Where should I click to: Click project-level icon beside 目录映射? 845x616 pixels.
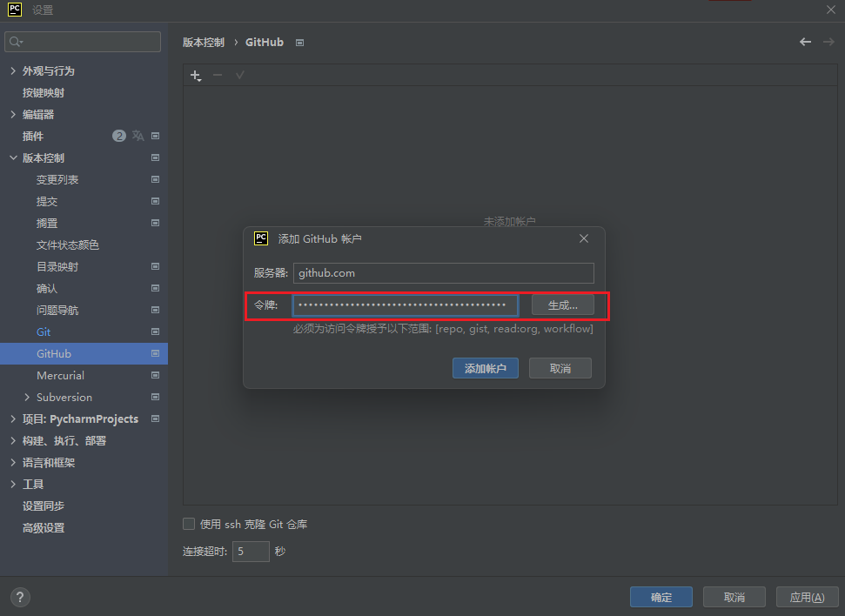[x=155, y=266]
